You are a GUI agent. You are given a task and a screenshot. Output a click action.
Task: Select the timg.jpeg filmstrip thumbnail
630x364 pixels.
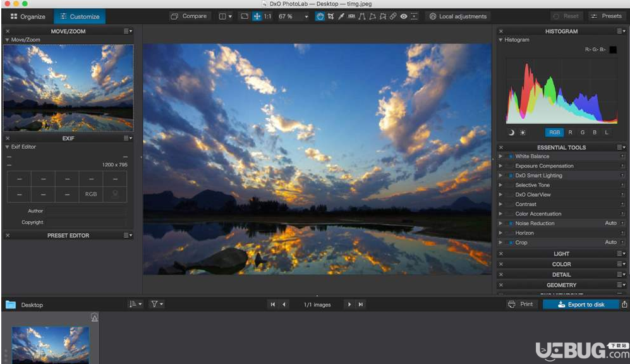[51, 345]
